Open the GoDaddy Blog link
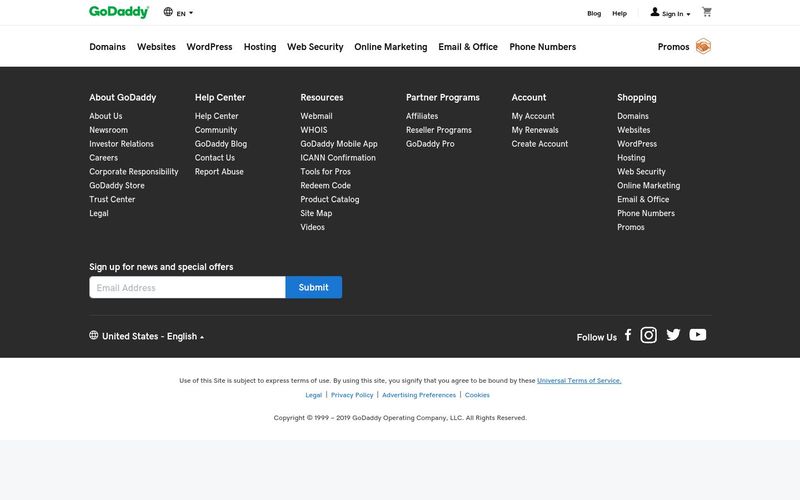This screenshot has width=800, height=500. pyautogui.click(x=221, y=144)
